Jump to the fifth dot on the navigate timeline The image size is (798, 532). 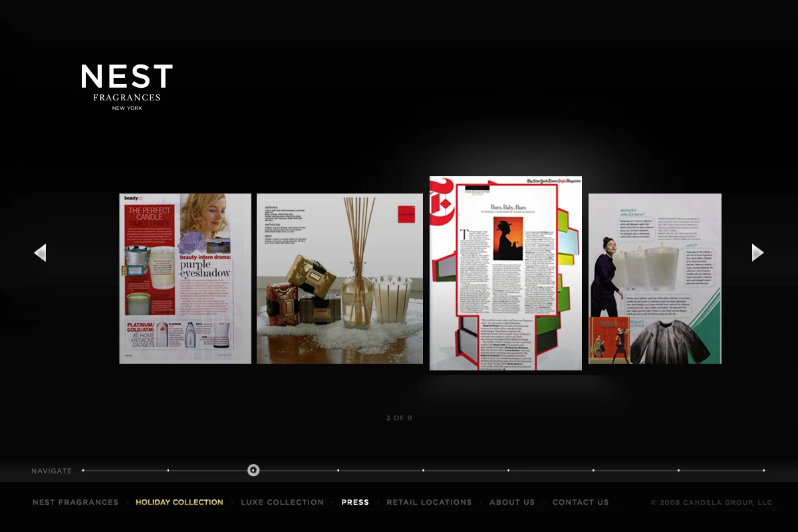click(x=424, y=470)
